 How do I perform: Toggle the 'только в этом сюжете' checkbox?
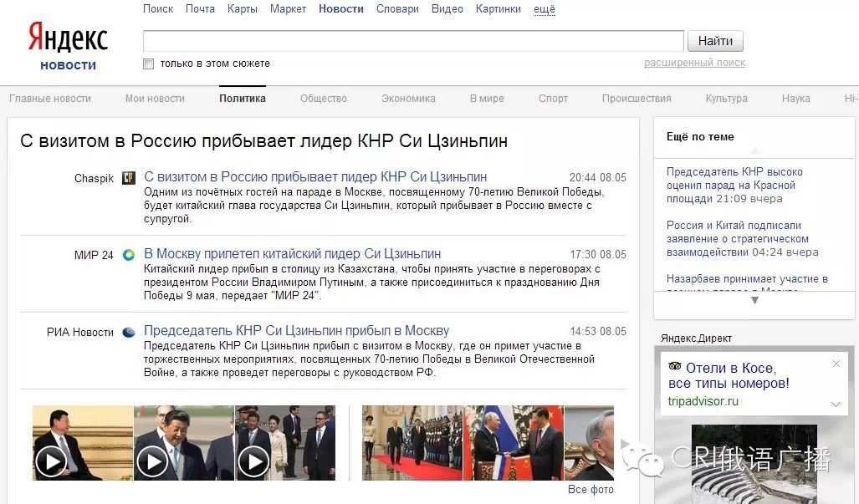click(148, 64)
